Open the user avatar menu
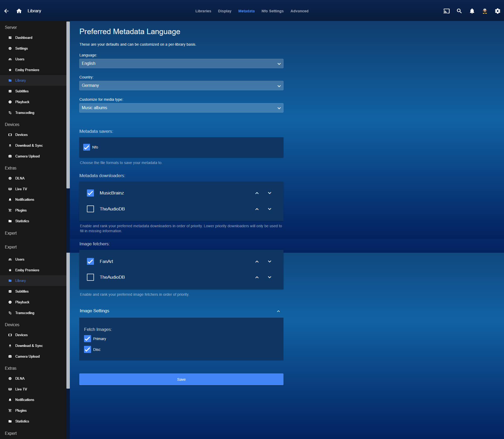This screenshot has height=439, width=504. pos(485,11)
